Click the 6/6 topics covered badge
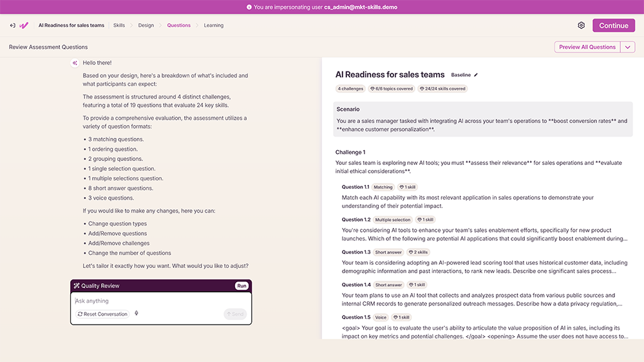 (391, 89)
